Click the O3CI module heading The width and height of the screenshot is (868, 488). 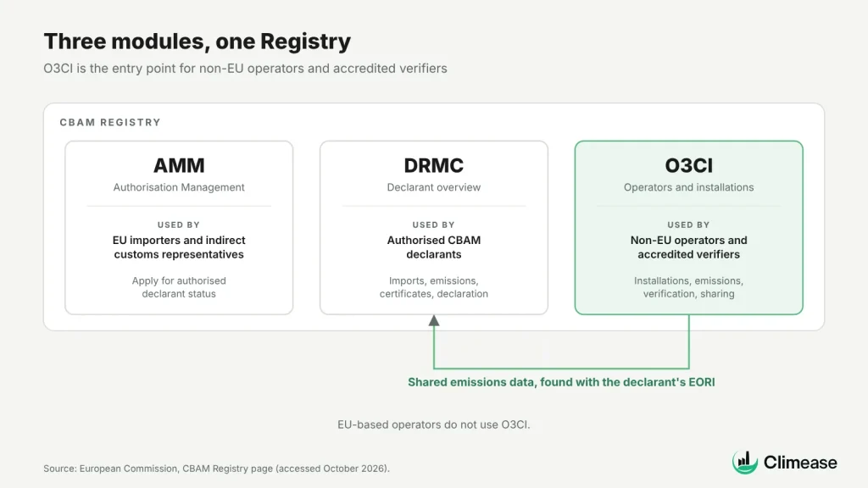(688, 165)
